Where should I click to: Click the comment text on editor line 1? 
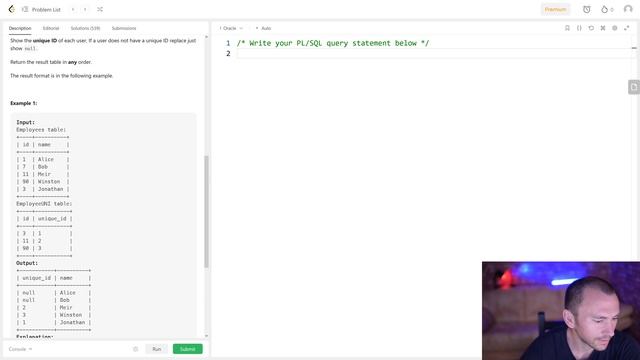pyautogui.click(x=333, y=43)
